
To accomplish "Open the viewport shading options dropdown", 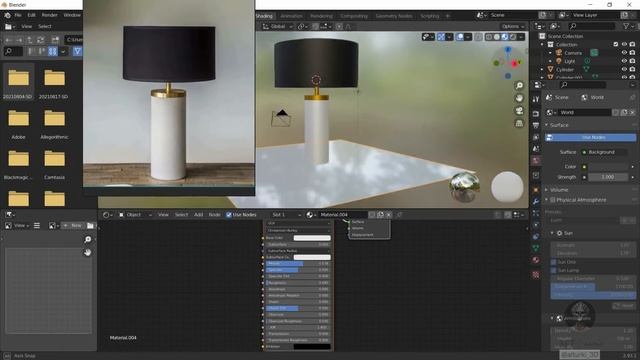I will (x=522, y=37).
